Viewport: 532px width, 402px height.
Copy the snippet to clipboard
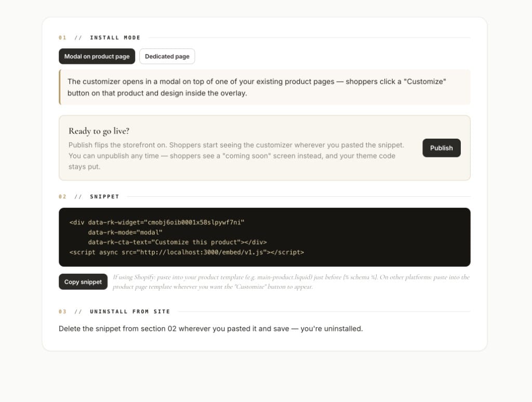83,282
